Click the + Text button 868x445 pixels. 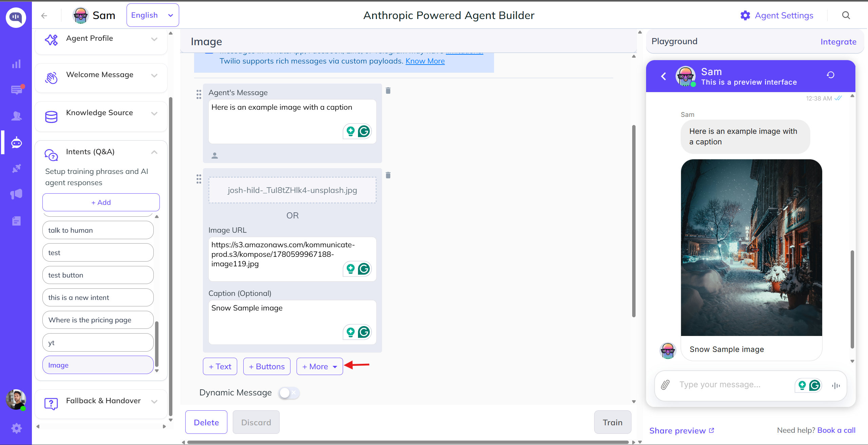220,367
